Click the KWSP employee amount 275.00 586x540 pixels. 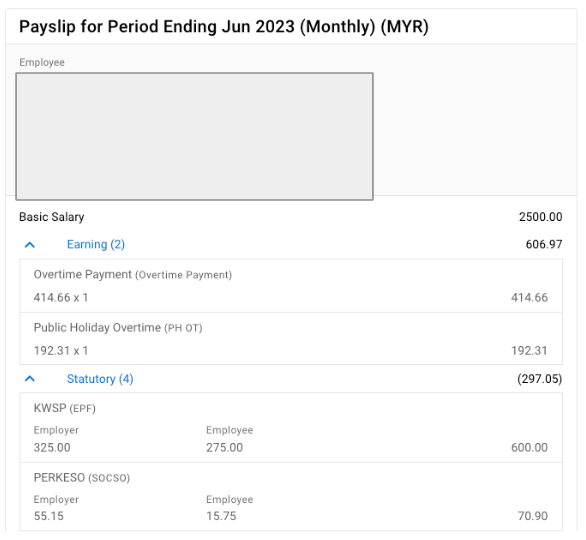pos(224,447)
